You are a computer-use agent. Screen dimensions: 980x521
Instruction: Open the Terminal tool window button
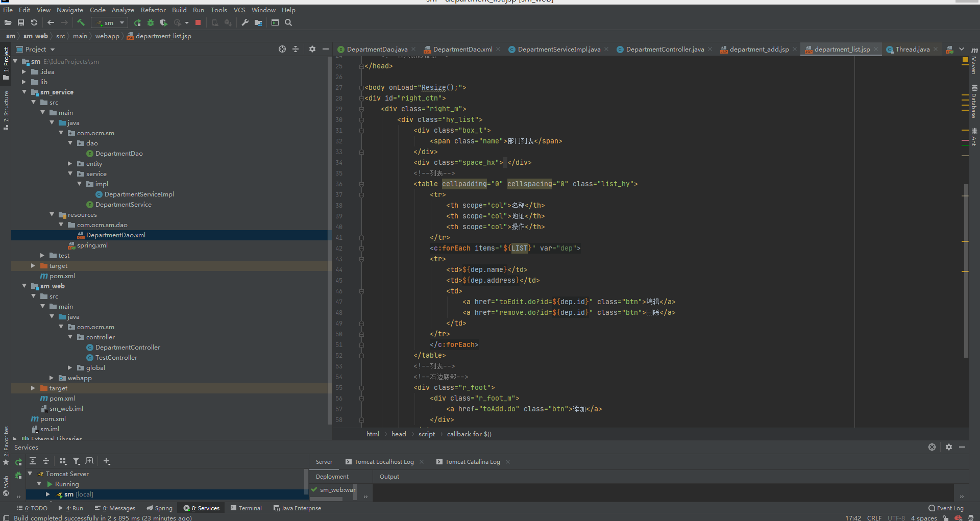coord(246,508)
